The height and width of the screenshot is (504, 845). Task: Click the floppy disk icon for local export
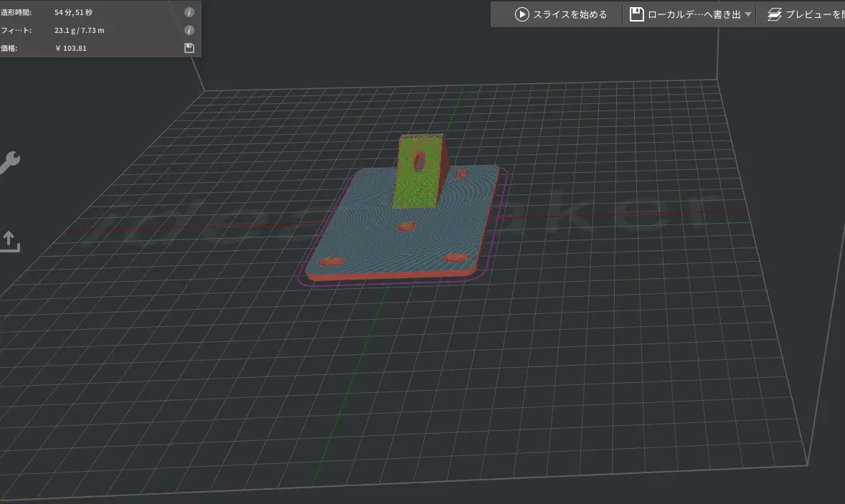(636, 14)
